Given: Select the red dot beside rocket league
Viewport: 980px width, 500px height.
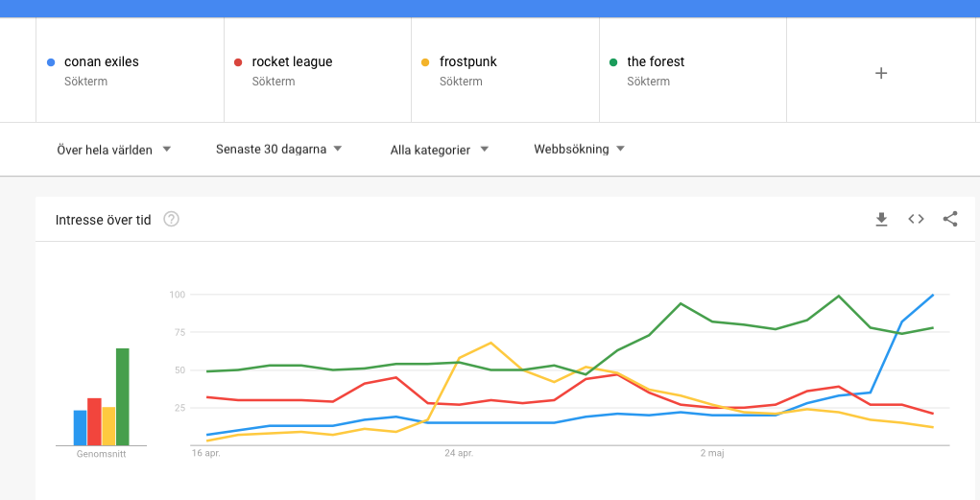Looking at the screenshot, I should [x=238, y=62].
